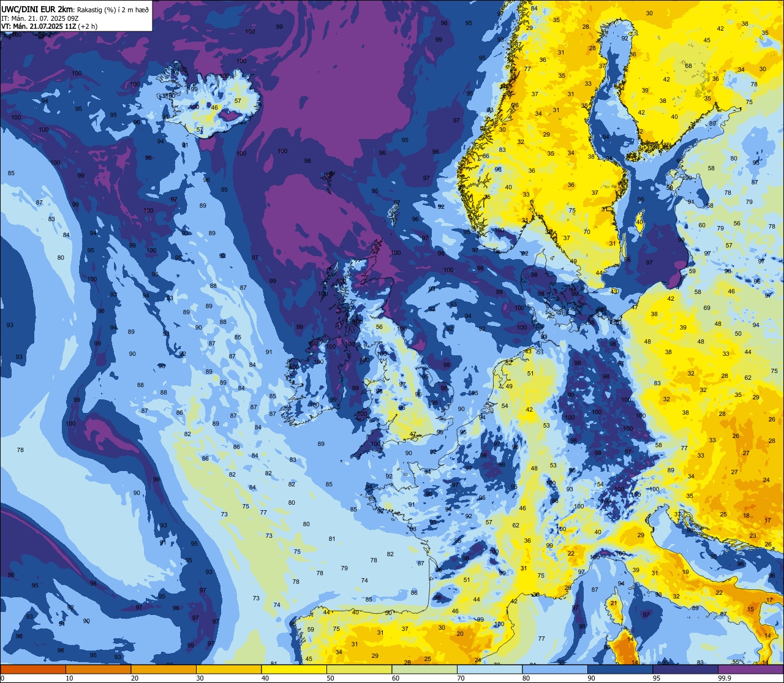Click the '50' label on the color scale
The height and width of the screenshot is (683, 784).
(x=330, y=678)
